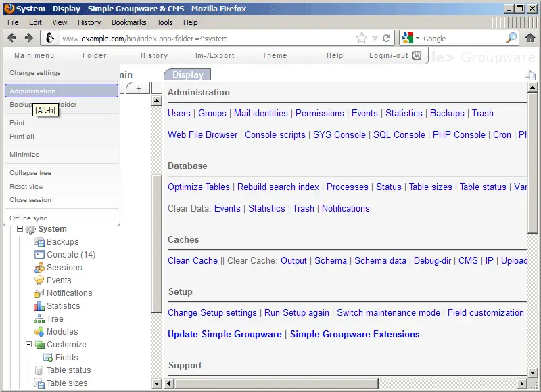Open the Im-/Export menu

214,55
